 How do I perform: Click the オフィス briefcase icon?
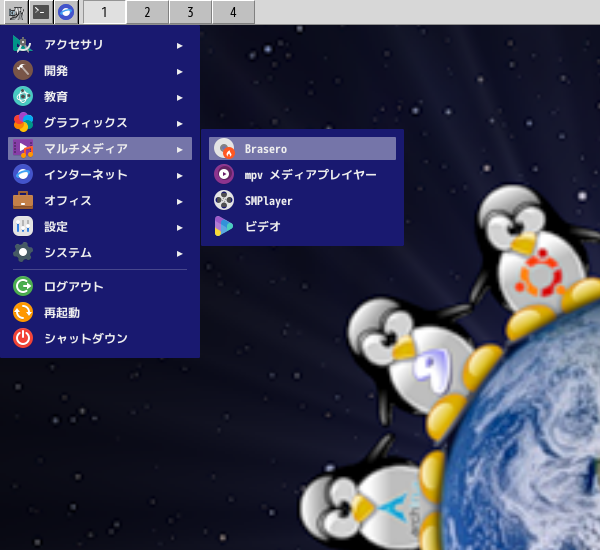[23, 201]
